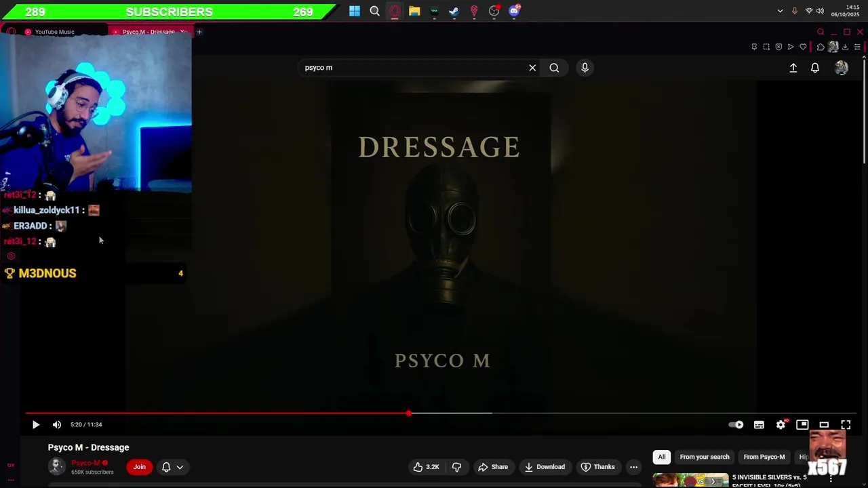Add page to bookmarks heart
The height and width of the screenshot is (488, 868).
(803, 47)
